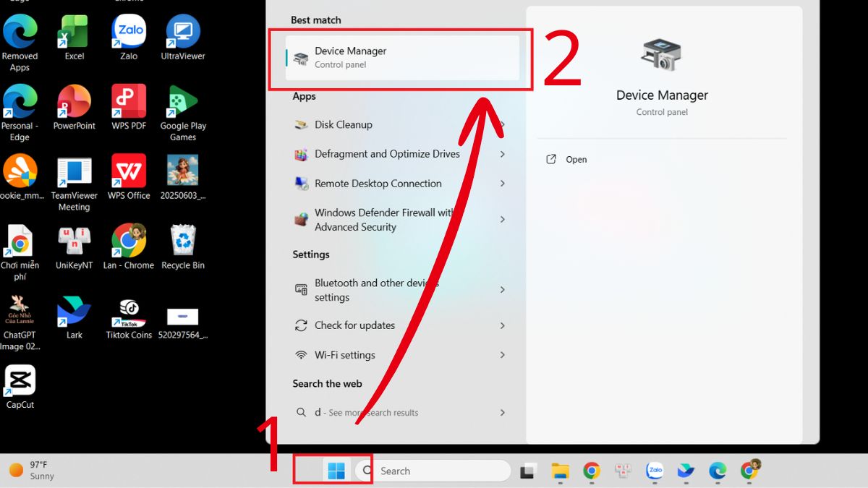Expand chevron for Defragment and Optimize Drives
868x488 pixels.
503,154
